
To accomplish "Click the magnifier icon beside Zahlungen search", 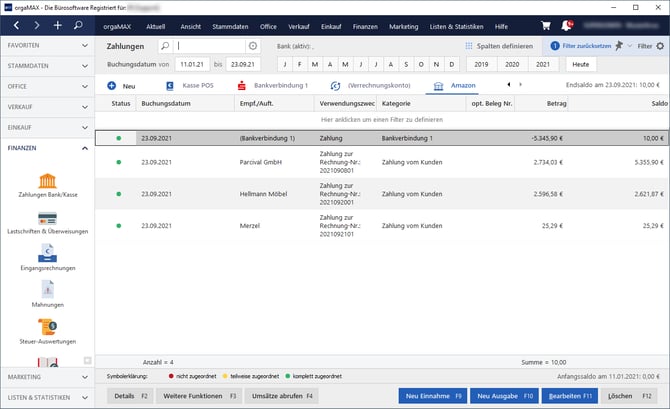I will pos(165,46).
